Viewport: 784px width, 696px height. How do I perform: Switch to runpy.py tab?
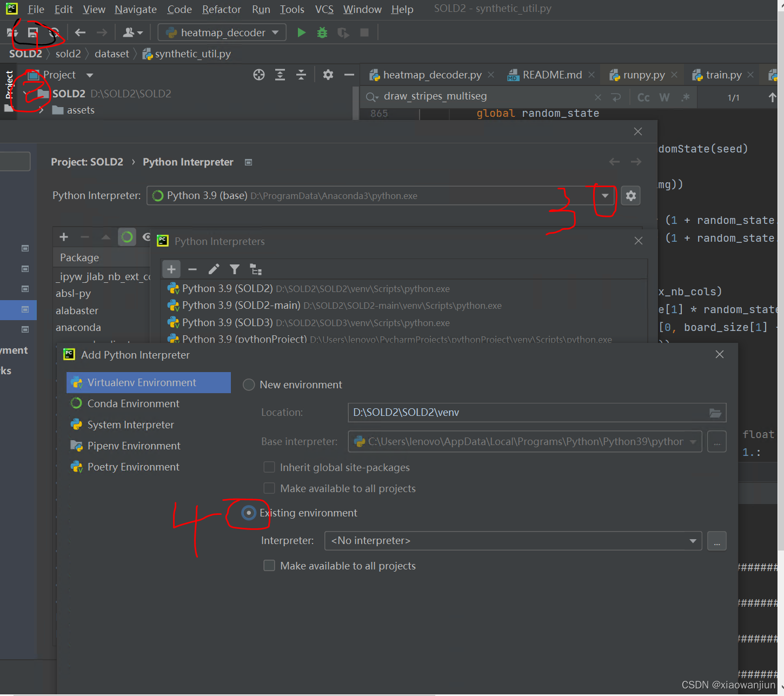coord(643,75)
